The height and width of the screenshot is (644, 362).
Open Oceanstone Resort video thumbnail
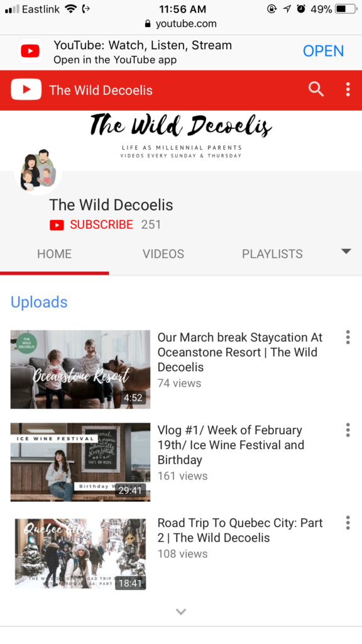pyautogui.click(x=80, y=369)
